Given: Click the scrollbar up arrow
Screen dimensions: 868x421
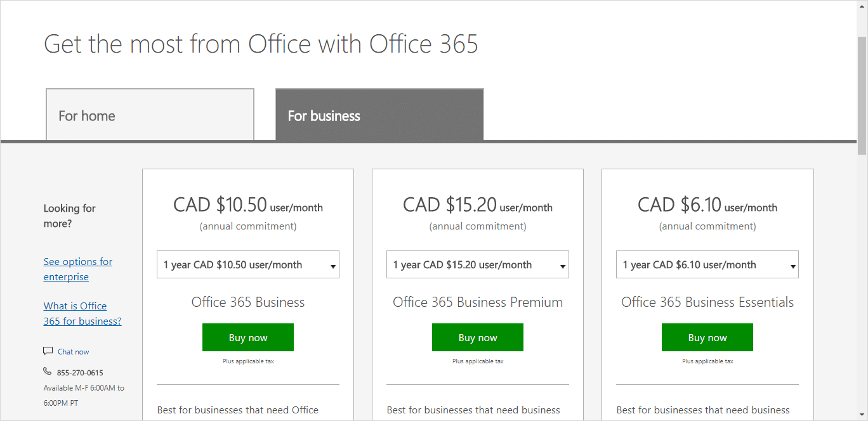Looking at the screenshot, I should [862, 5].
